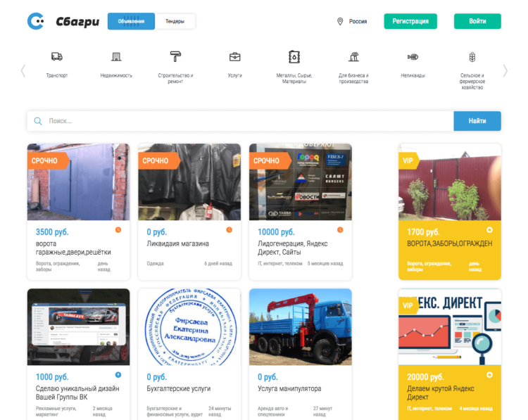Open the Бухгалтерские услуги listing title

click(179, 388)
